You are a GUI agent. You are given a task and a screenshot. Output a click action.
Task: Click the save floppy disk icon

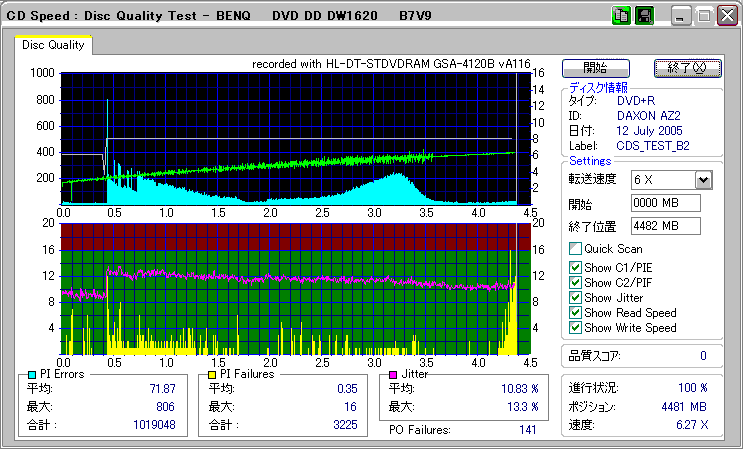point(644,16)
